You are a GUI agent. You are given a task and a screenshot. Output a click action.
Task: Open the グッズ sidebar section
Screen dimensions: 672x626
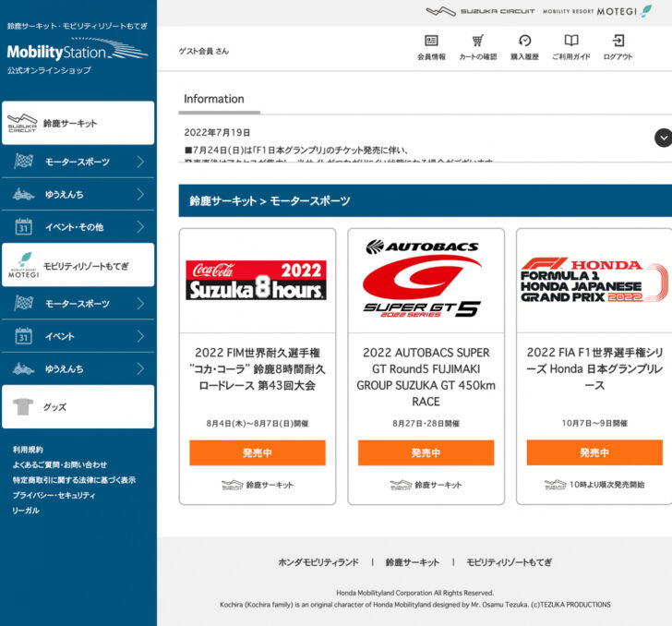pyautogui.click(x=78, y=406)
